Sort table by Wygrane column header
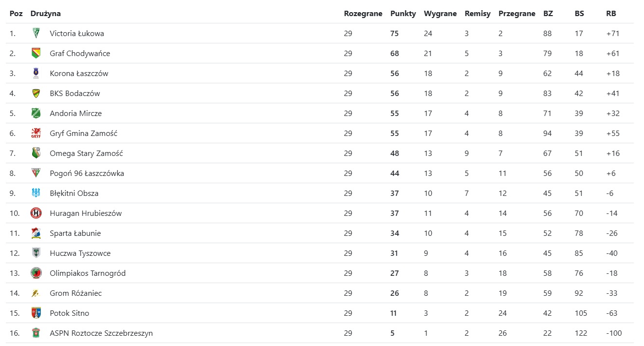644x346 pixels. pyautogui.click(x=440, y=14)
